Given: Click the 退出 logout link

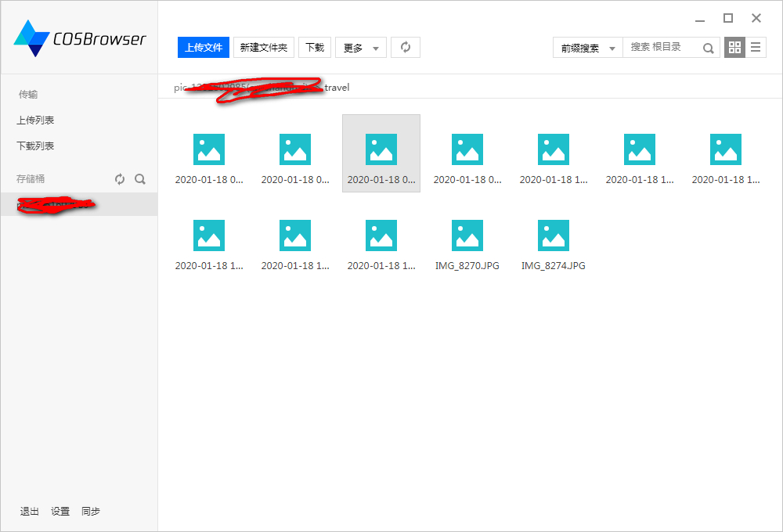Looking at the screenshot, I should pyautogui.click(x=30, y=512).
